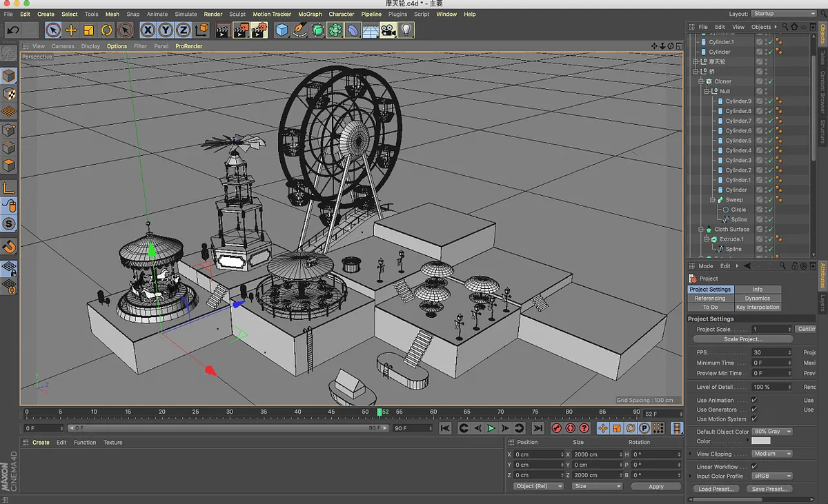Screen dimensions: 828x504
Task: Click the Rotate tool icon in top toolbar
Action: tap(106, 30)
